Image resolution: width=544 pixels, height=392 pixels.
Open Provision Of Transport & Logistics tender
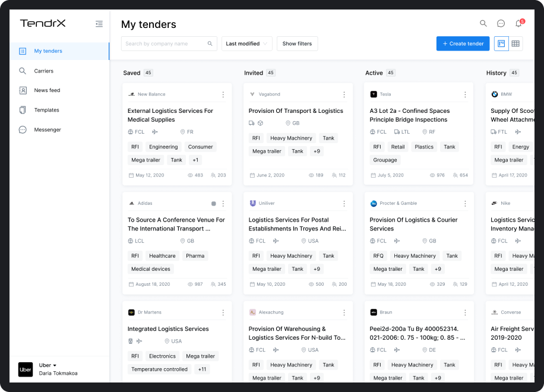(x=296, y=110)
